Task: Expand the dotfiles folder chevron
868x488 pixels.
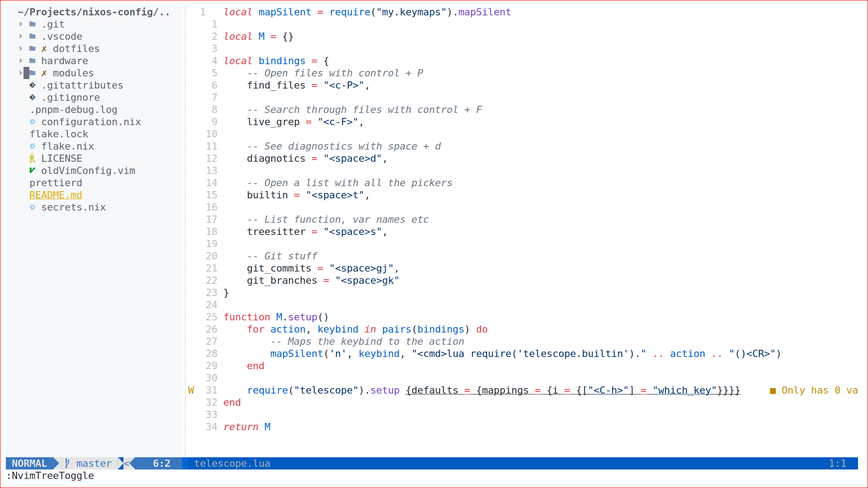Action: 20,48
